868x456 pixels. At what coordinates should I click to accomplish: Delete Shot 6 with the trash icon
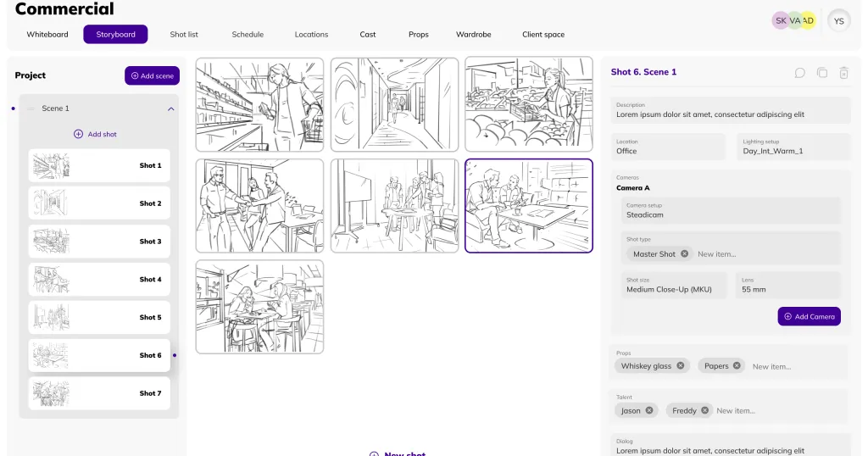click(843, 73)
